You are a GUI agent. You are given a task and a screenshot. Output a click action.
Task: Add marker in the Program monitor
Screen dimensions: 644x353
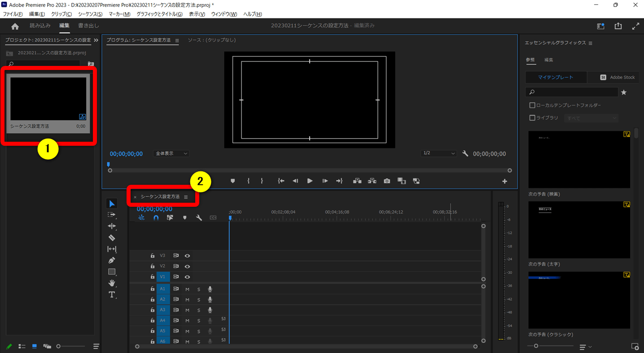[232, 181]
